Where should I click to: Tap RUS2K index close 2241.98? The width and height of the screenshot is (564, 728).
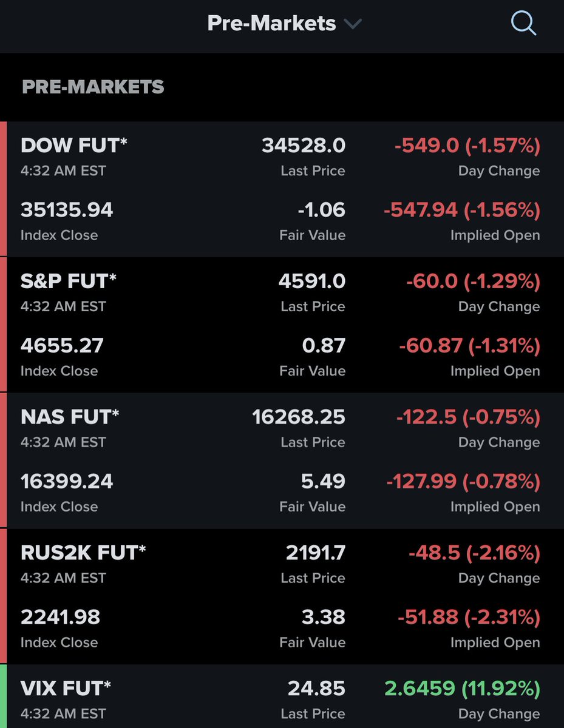(x=61, y=618)
